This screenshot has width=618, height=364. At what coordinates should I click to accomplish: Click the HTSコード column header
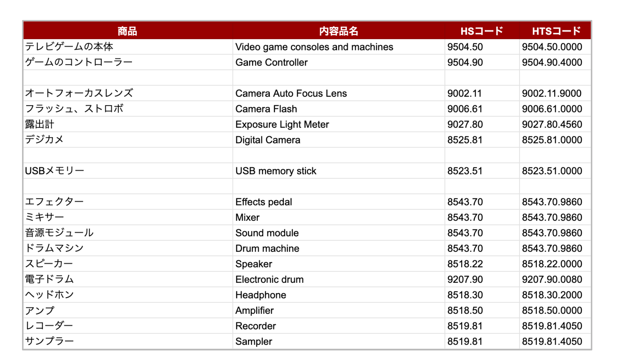coord(556,31)
